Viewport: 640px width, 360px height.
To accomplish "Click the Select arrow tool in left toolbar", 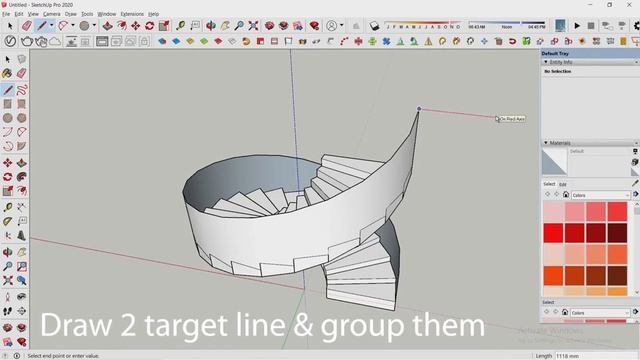I will (x=7, y=59).
